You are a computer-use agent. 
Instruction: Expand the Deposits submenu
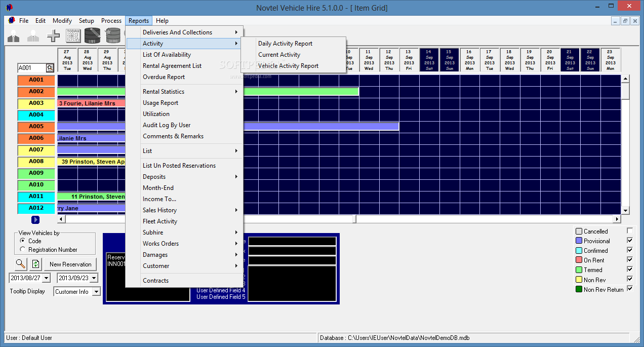click(x=184, y=177)
